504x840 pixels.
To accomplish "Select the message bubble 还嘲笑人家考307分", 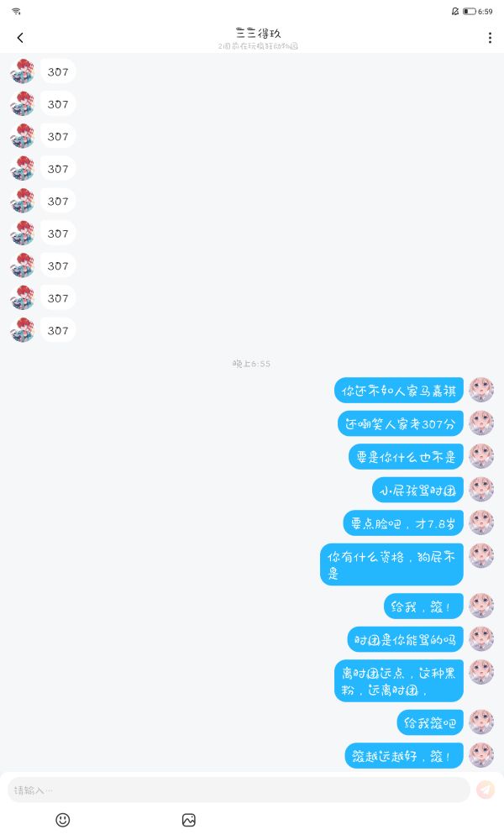I will (400, 423).
